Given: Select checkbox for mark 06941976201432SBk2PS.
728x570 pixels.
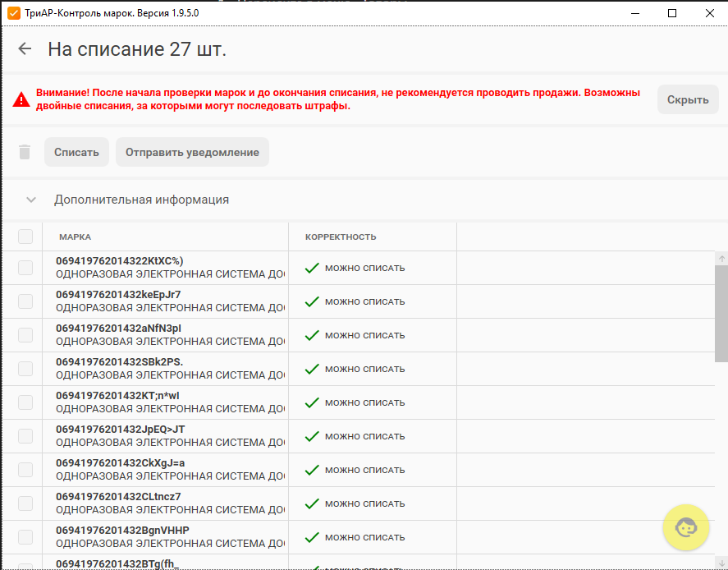Looking at the screenshot, I should 25,369.
